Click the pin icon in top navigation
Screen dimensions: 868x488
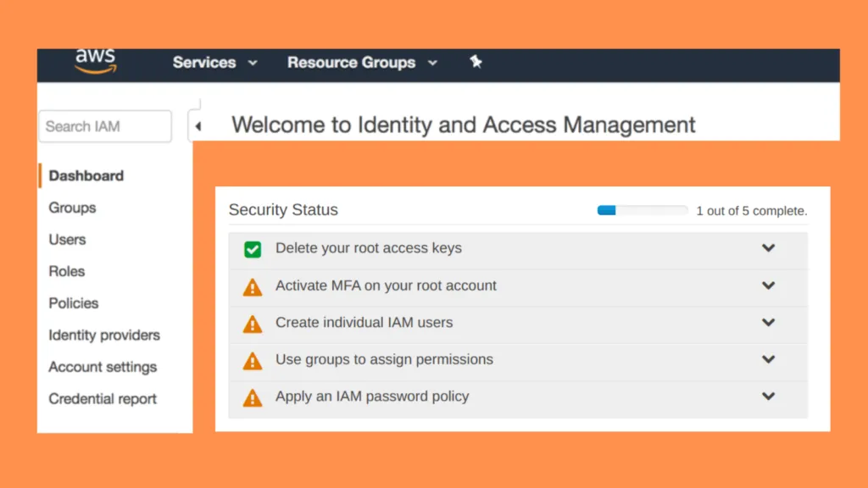pos(476,62)
